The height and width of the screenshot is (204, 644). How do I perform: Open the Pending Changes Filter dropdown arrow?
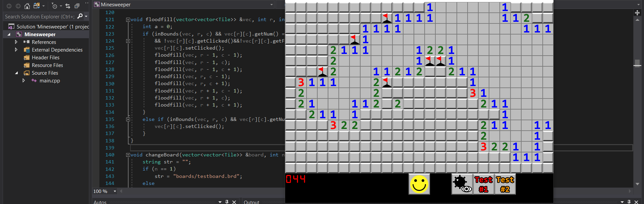61,6
